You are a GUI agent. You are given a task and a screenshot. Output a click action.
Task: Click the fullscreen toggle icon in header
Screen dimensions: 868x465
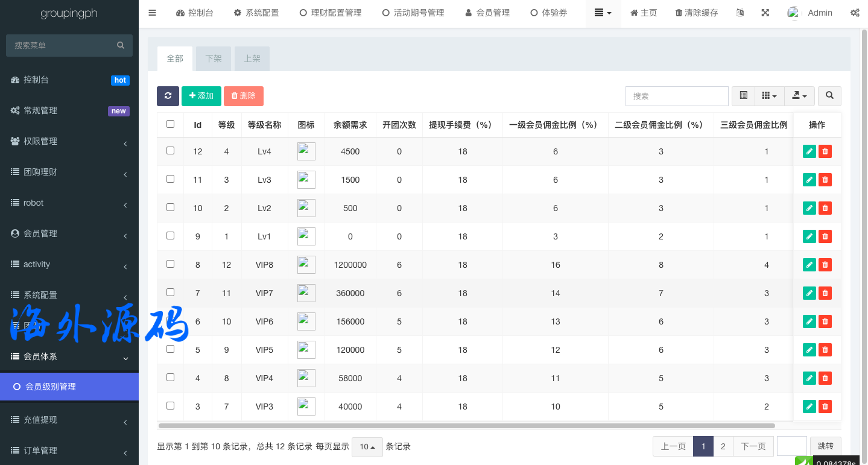(765, 13)
